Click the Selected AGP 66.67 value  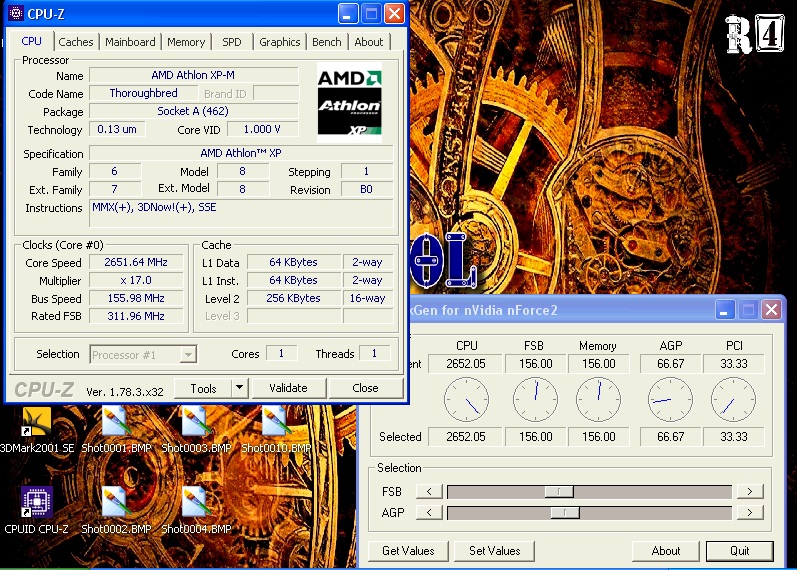pos(670,437)
